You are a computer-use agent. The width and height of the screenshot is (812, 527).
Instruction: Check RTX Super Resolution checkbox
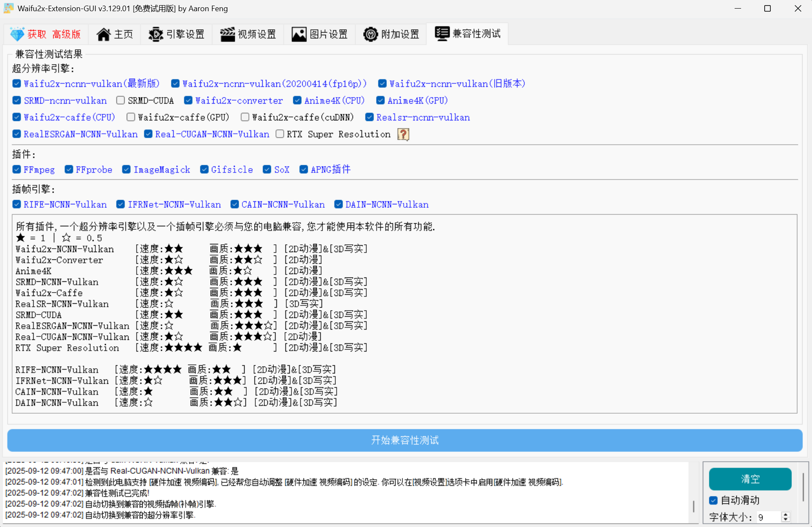coord(280,134)
